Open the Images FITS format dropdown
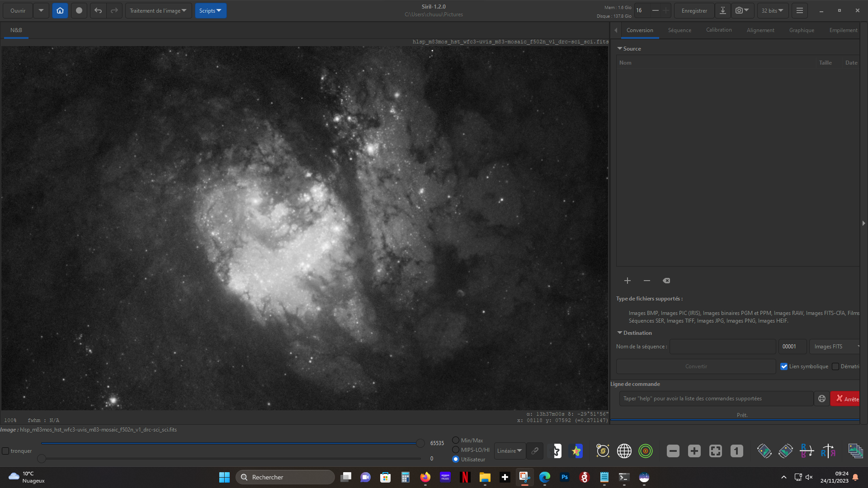This screenshot has height=488, width=868. click(x=835, y=347)
